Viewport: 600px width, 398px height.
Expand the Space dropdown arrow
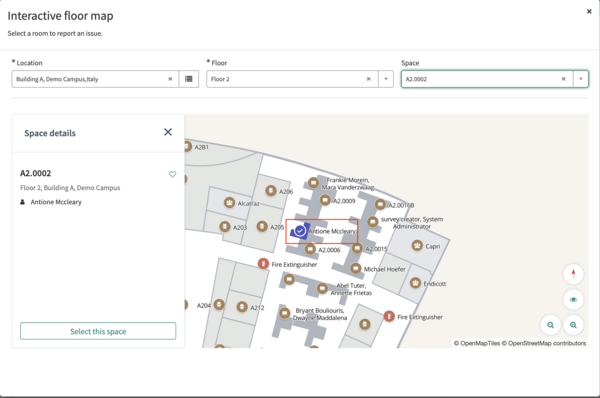580,79
